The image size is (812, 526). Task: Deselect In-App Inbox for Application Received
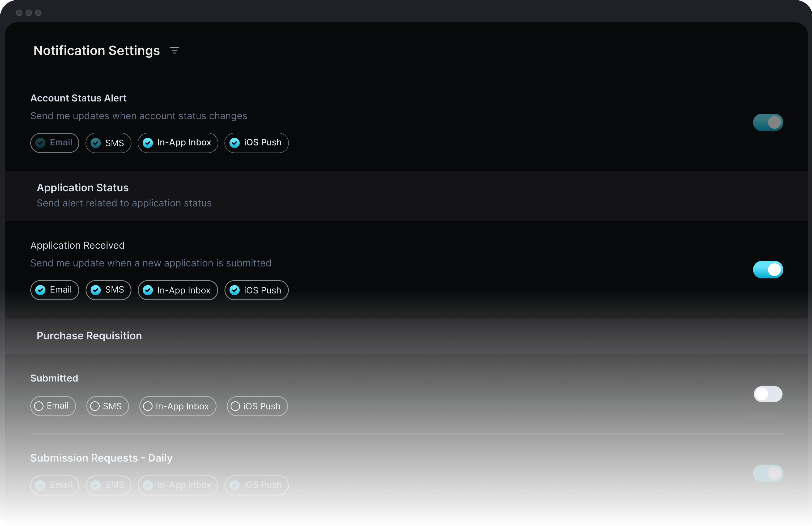click(x=178, y=290)
